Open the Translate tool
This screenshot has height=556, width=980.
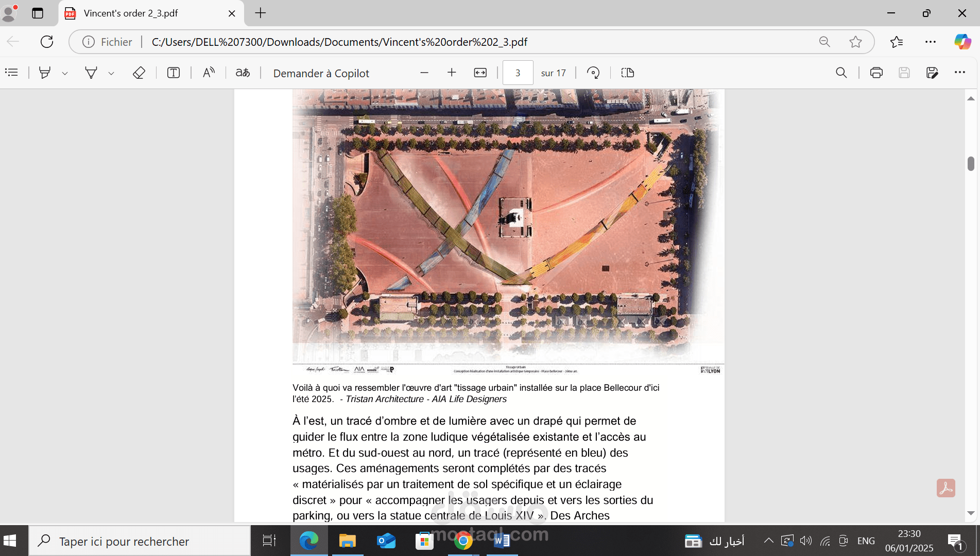click(x=243, y=73)
